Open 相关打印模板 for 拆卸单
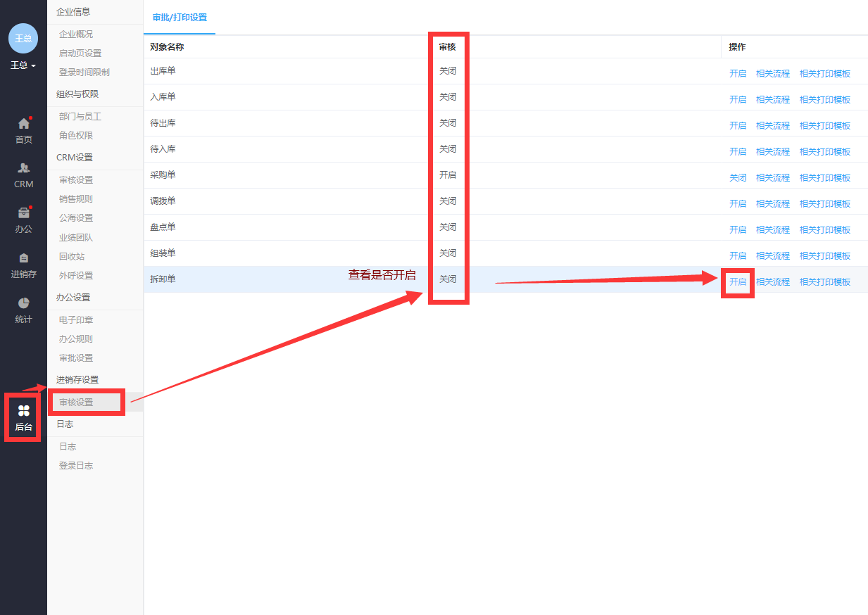 point(825,281)
